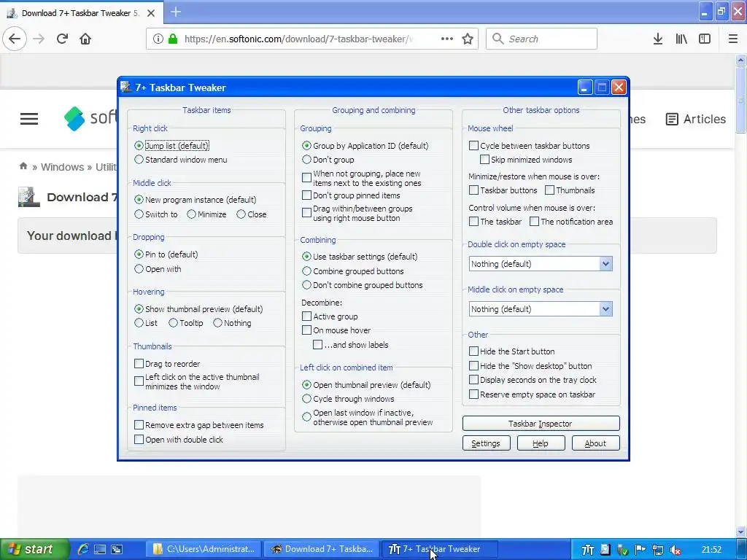Open Softonic page hamburger menu
Viewport: 747px width, 560px height.
(29, 119)
